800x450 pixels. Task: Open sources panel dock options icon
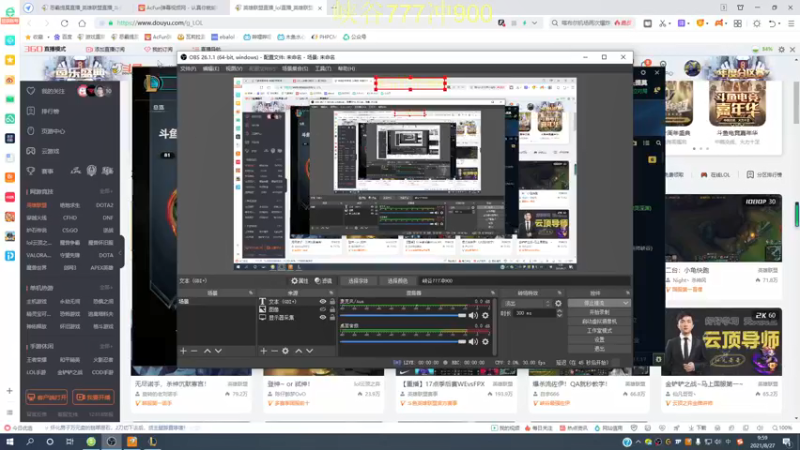(x=331, y=293)
